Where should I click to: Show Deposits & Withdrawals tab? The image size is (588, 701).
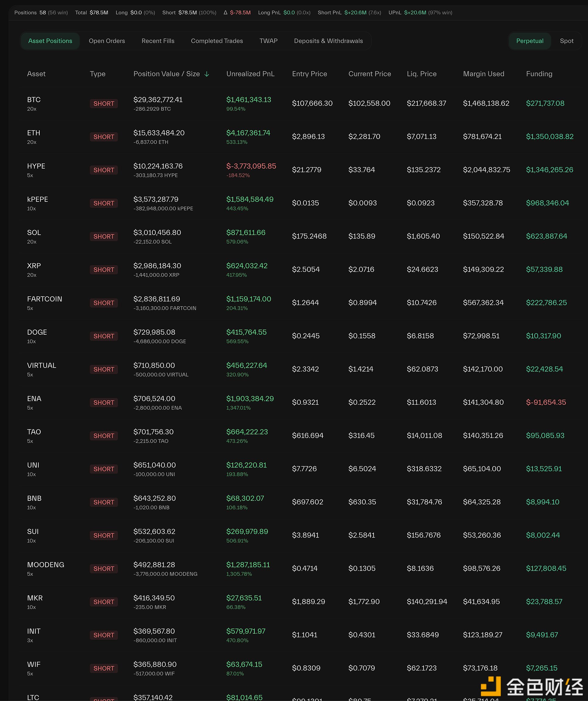point(328,41)
